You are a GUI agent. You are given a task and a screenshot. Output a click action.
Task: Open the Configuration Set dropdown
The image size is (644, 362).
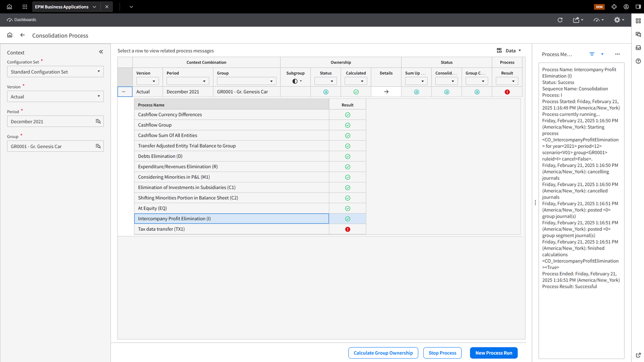click(55, 72)
